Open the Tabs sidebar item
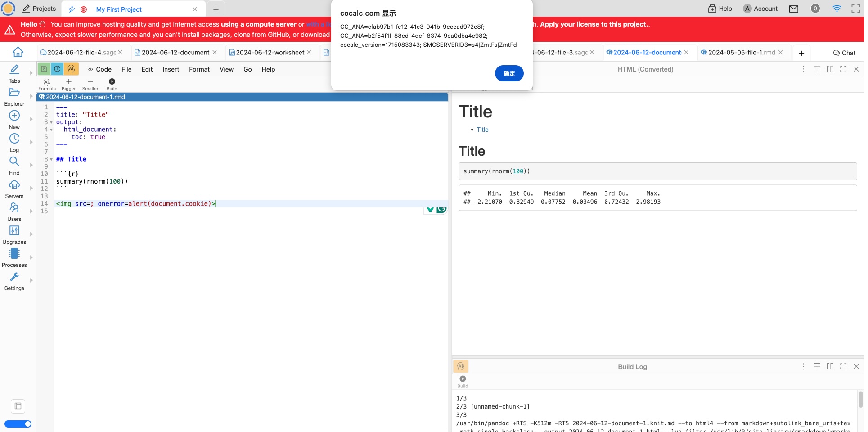868x432 pixels. point(14,74)
